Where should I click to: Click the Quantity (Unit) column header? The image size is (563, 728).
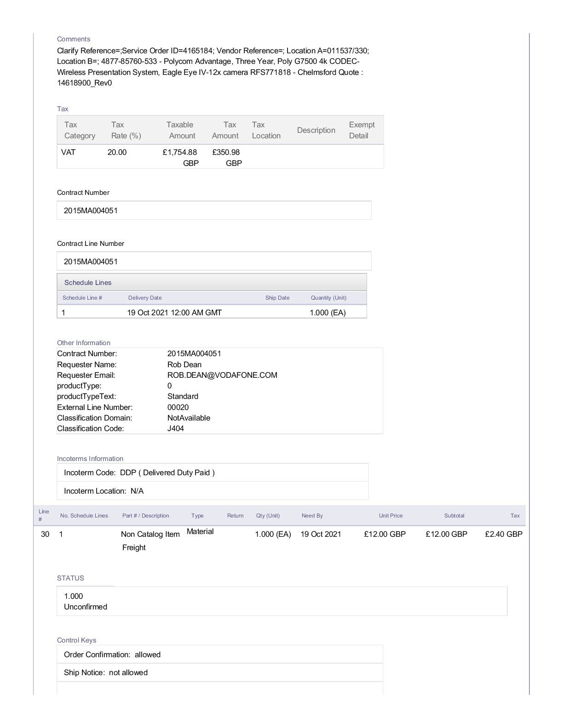click(328, 298)
